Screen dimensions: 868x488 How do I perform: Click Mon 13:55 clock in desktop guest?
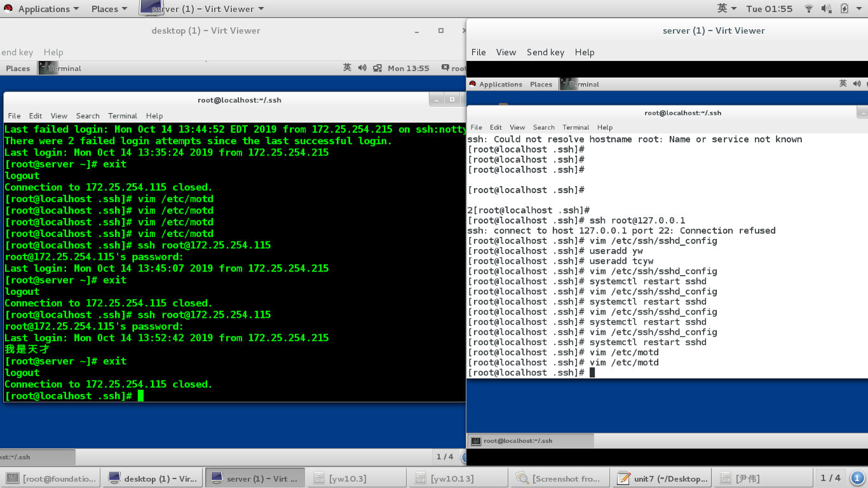point(409,68)
